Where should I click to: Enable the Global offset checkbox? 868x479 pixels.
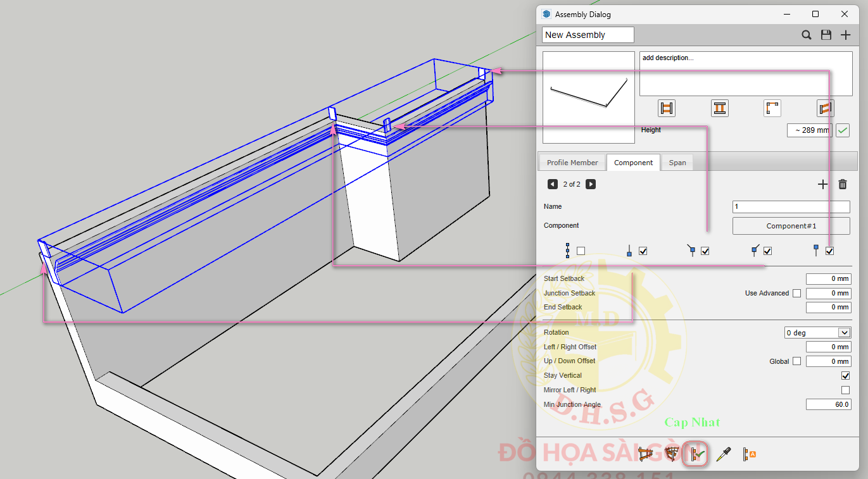pos(796,361)
